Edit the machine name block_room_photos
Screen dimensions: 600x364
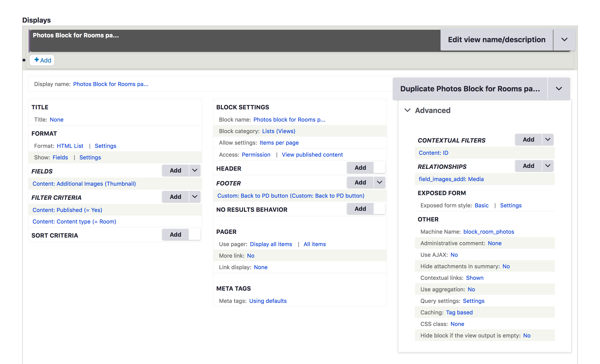tap(489, 232)
